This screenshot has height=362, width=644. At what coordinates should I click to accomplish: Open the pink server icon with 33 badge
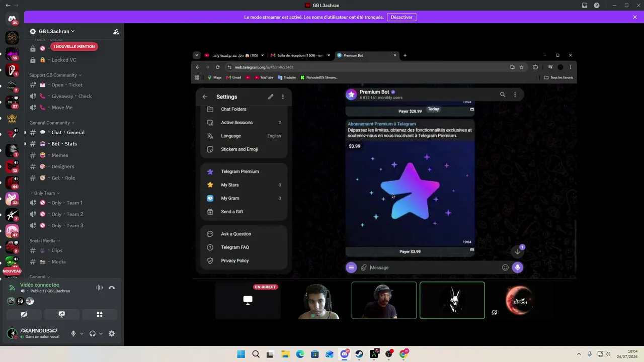point(12,199)
